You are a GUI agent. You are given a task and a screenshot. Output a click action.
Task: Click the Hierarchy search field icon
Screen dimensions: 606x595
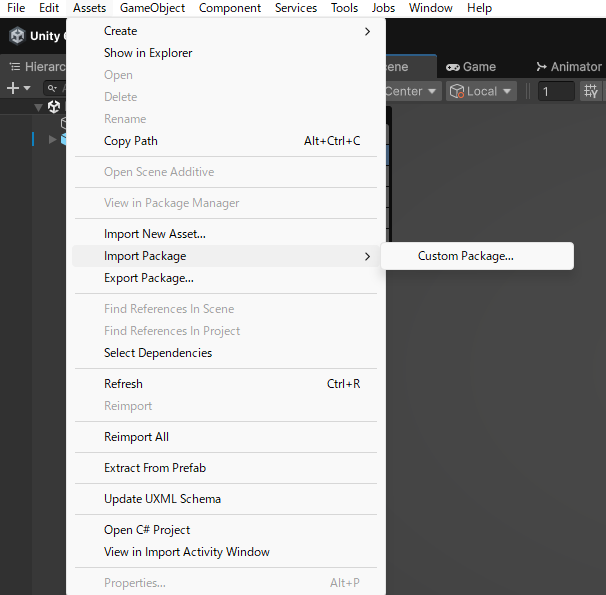(x=52, y=88)
